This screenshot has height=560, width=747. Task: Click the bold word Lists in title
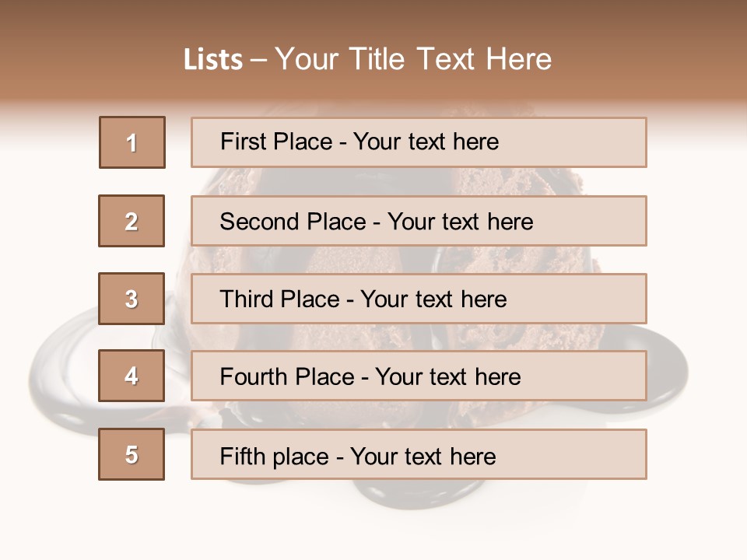point(212,59)
